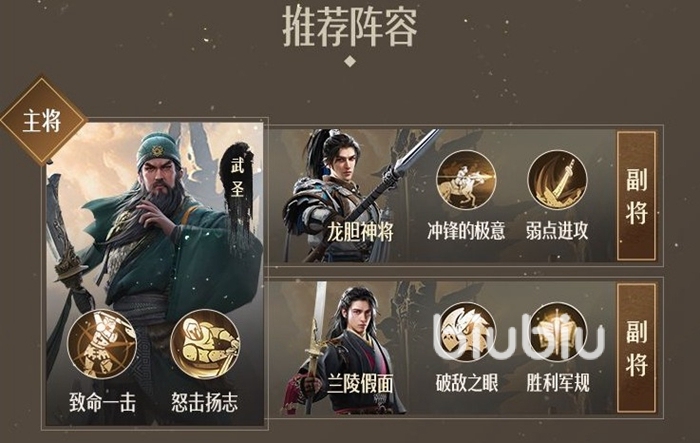Select the 怒击扬志 skill icon
The height and width of the screenshot is (443, 700).
click(205, 344)
